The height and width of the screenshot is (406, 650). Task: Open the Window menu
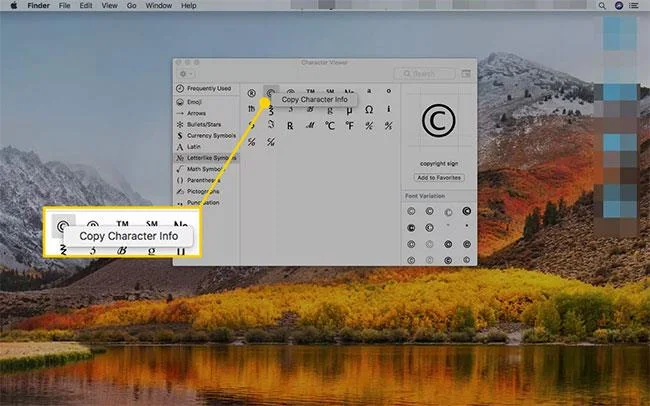point(159,6)
